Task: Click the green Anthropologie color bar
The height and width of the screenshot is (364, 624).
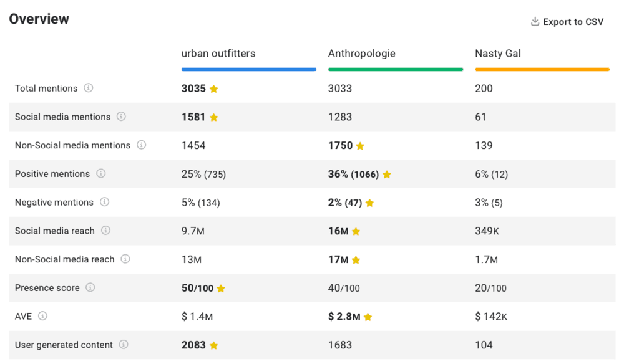Action: (396, 69)
